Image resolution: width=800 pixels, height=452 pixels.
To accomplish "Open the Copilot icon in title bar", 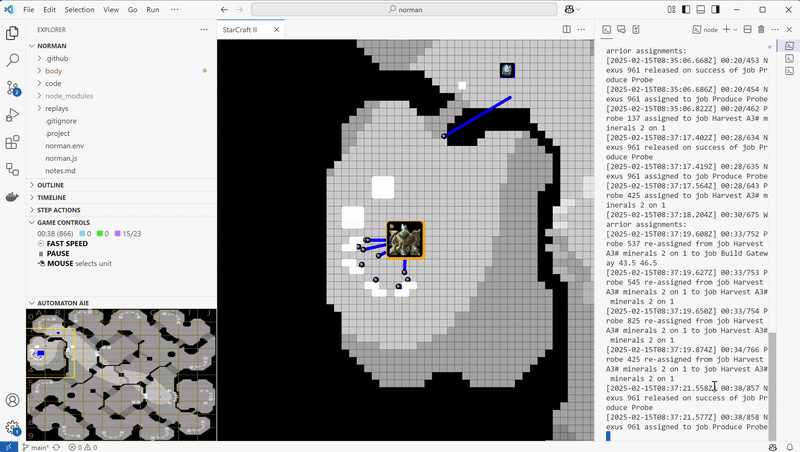I will click(569, 9).
